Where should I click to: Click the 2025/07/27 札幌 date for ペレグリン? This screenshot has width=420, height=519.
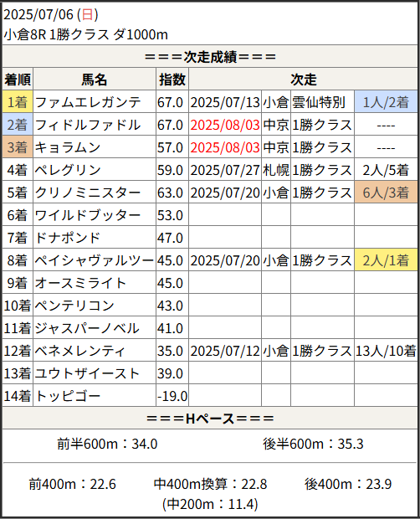225,170
